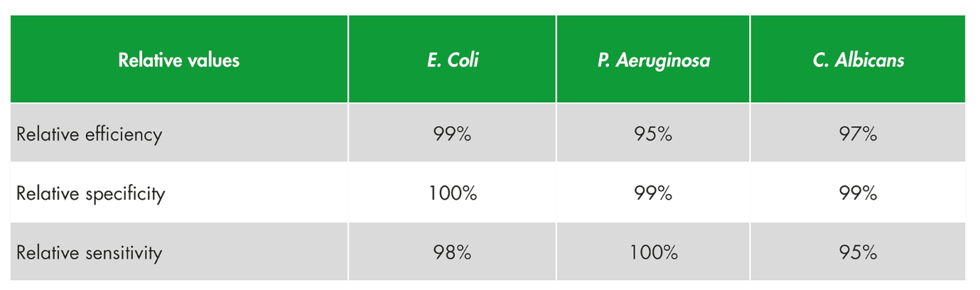The width and height of the screenshot is (980, 290).
Task: Select C. Albicans relative efficiency 97% cell
Action: tap(858, 134)
